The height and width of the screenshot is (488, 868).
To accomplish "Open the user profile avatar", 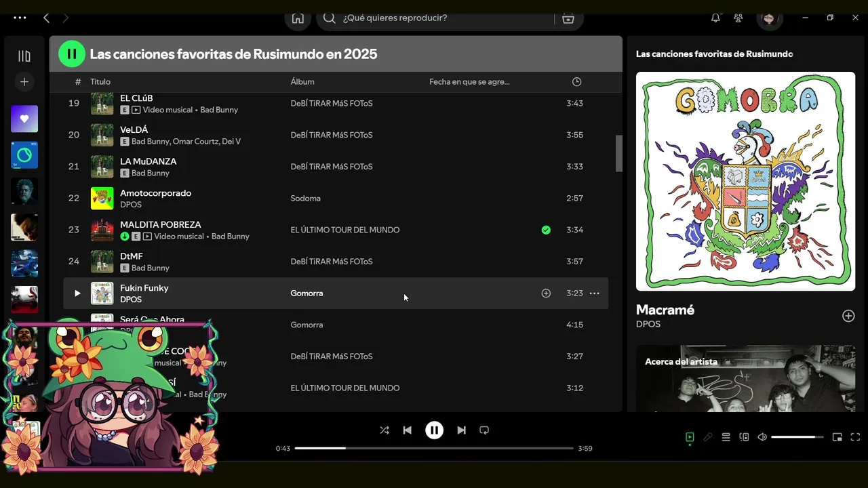I will (769, 18).
